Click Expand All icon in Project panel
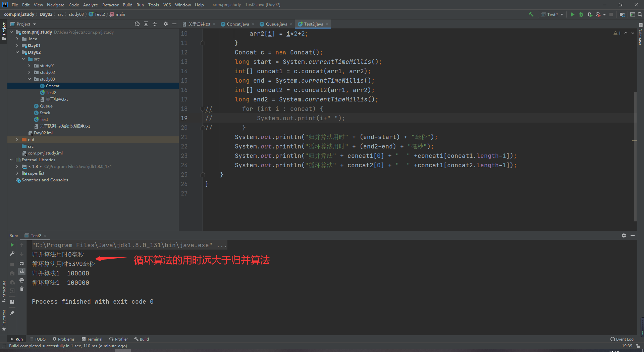 pyautogui.click(x=146, y=24)
